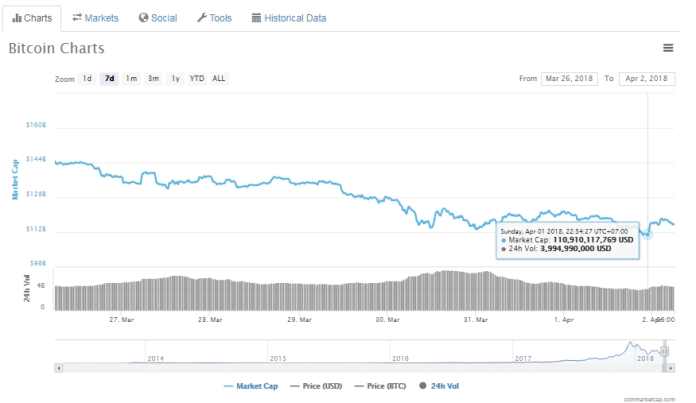Toggle the Price (BTC) series

(380, 386)
